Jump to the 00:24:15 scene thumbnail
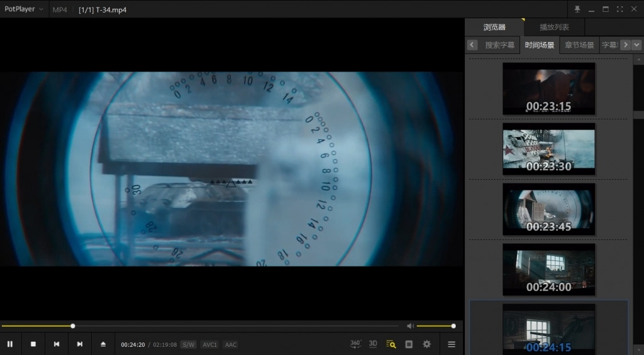Screen dimensions: 644x355 tap(548, 329)
